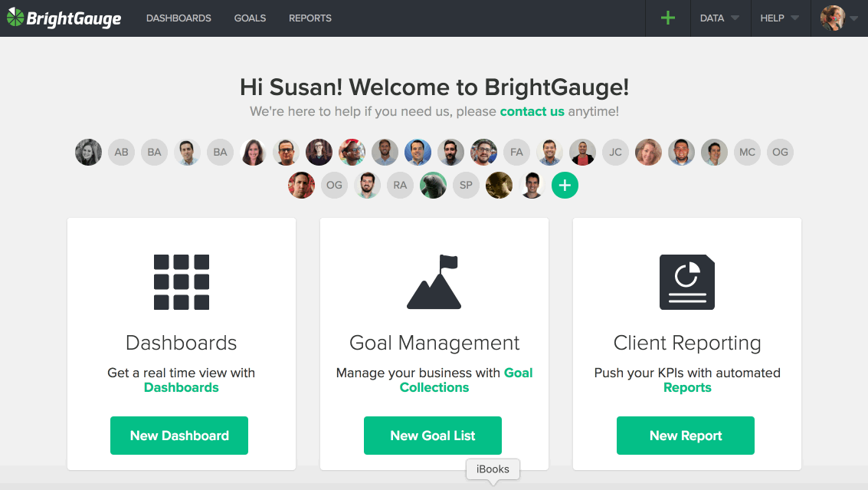
Task: Open the DASHBOARDS nav item
Action: [x=179, y=18]
